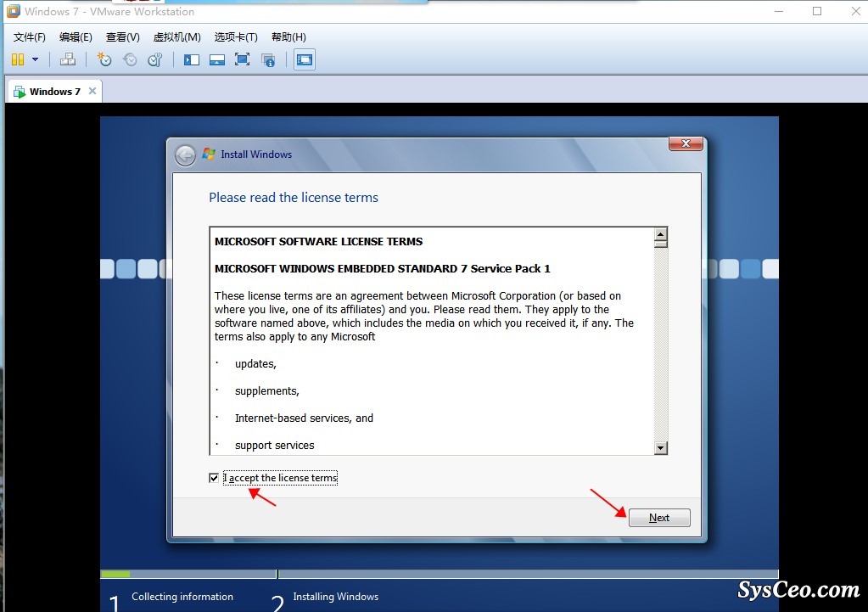Click the highlighted console view icon
This screenshot has width=868, height=612.
(x=305, y=59)
